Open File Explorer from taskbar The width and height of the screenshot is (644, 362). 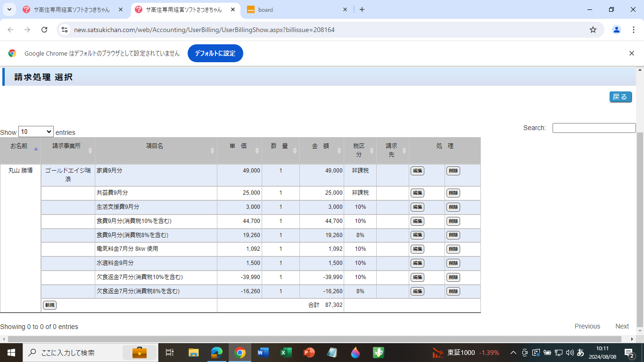pyautogui.click(x=194, y=353)
